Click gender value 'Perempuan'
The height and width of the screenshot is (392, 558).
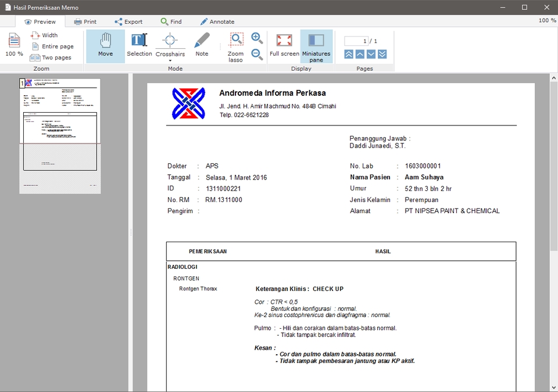[x=421, y=200]
